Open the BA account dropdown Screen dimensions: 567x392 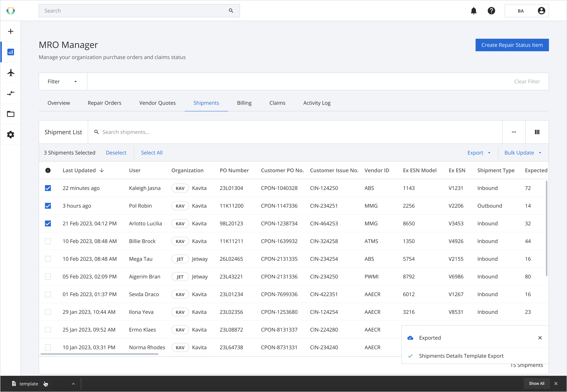coord(527,11)
